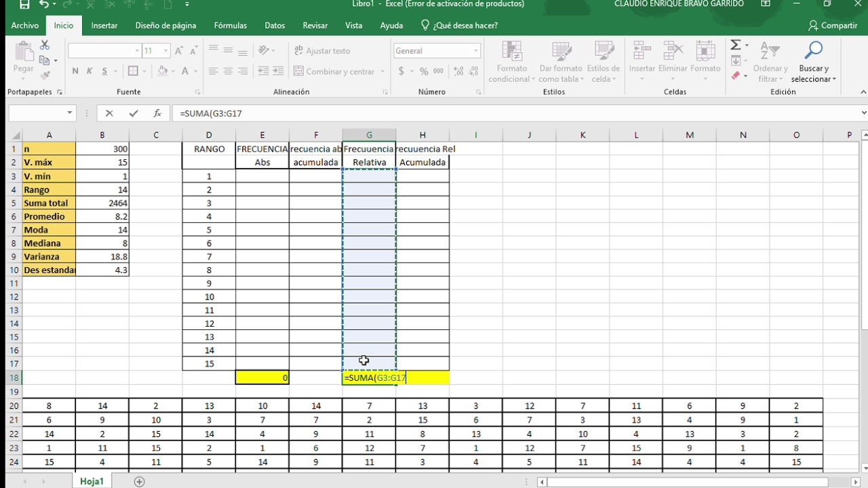
Task: Cancel formula entry with the X icon
Action: pyautogui.click(x=109, y=114)
